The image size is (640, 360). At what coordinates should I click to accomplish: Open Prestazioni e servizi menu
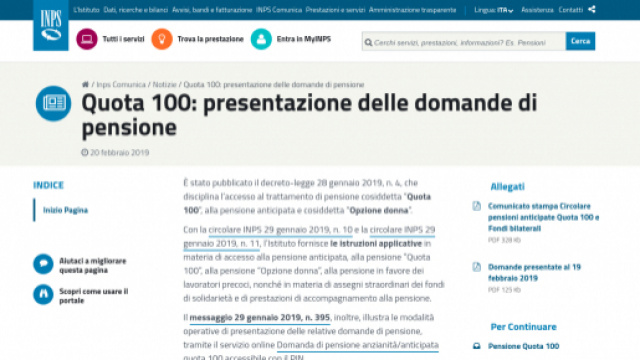335,10
